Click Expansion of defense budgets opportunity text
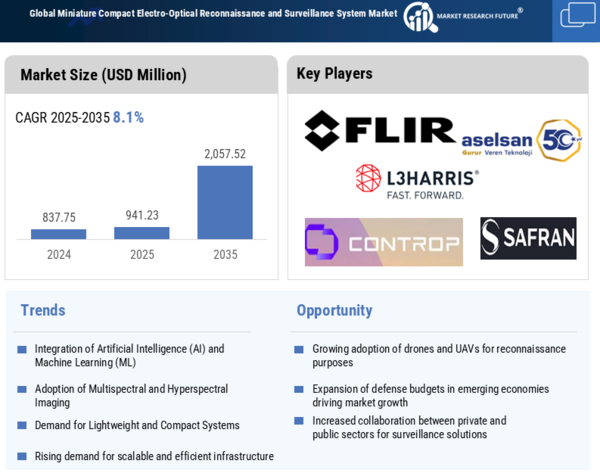 (x=430, y=395)
